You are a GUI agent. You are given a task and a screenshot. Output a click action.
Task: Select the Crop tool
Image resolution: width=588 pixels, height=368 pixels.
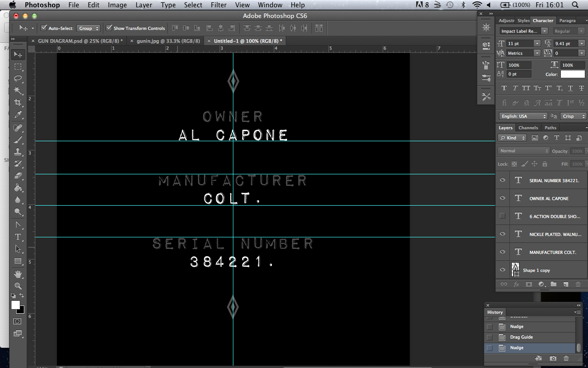tap(18, 102)
